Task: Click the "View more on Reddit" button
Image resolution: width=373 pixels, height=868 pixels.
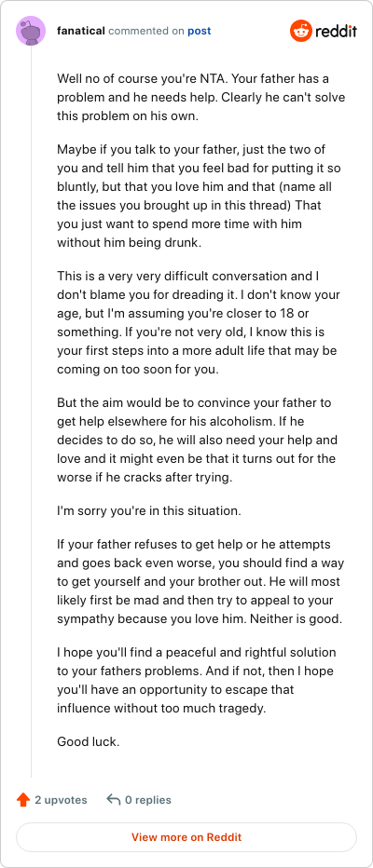Action: coord(186,837)
